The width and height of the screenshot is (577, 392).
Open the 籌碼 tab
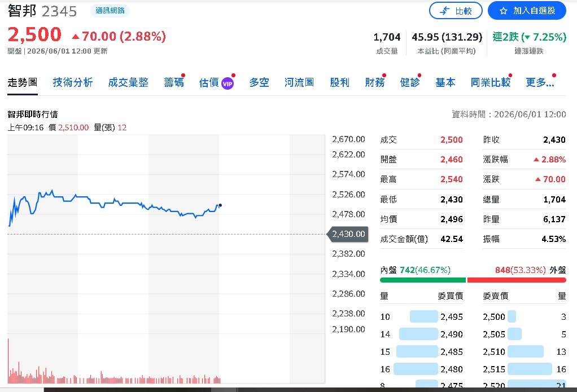(174, 82)
